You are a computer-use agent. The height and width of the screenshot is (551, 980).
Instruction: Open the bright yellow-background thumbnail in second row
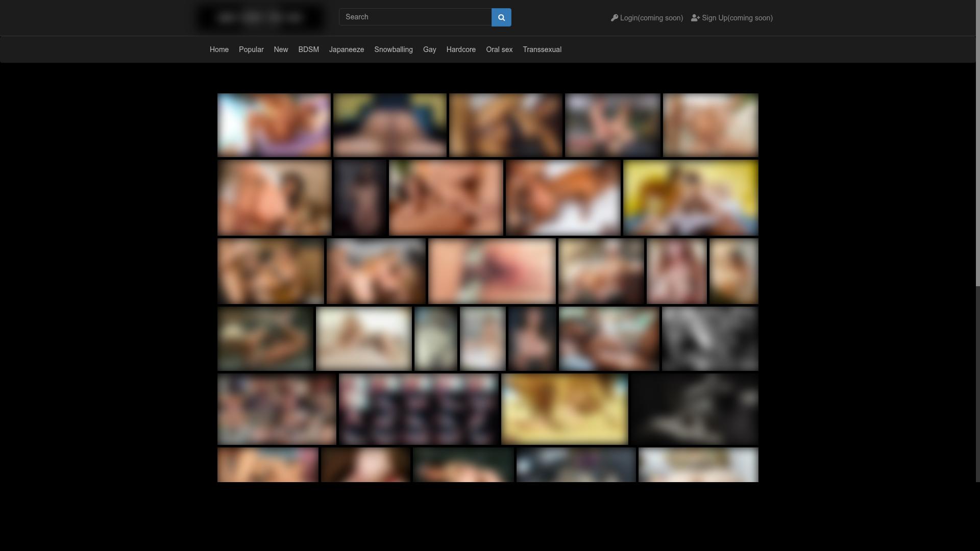690,197
